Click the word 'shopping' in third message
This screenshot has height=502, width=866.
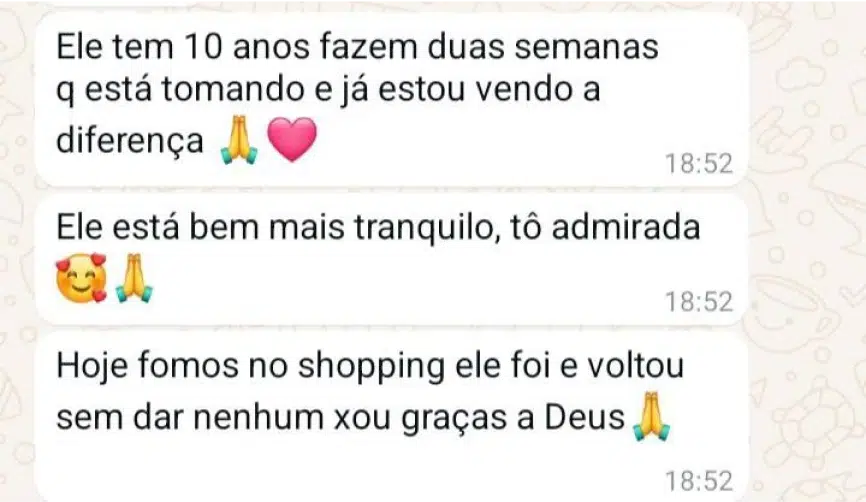[371, 367]
